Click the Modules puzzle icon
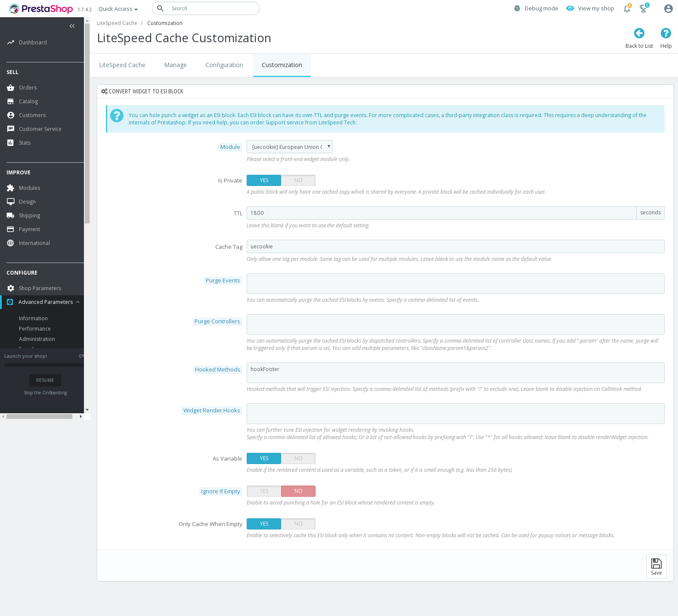 coord(11,188)
